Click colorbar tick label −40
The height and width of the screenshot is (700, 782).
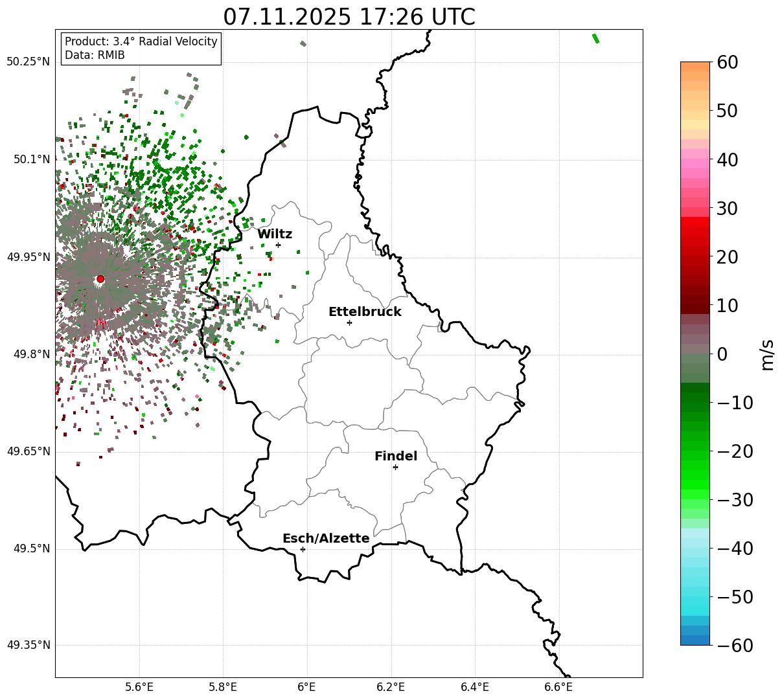click(735, 548)
